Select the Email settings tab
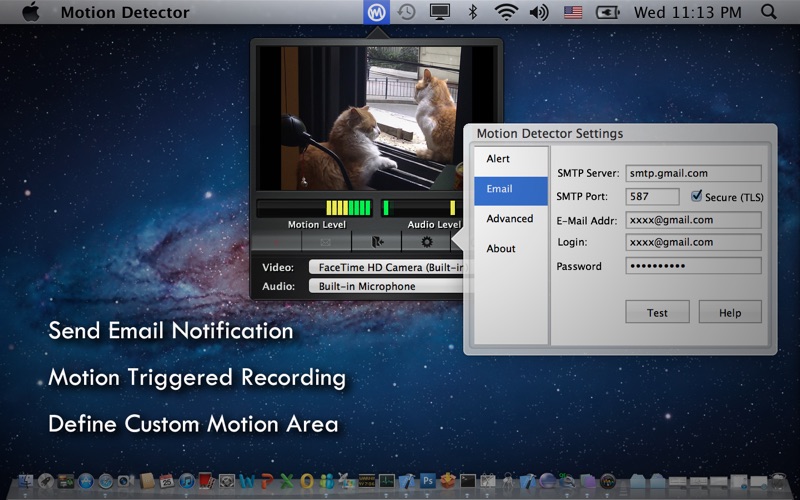 pos(511,189)
